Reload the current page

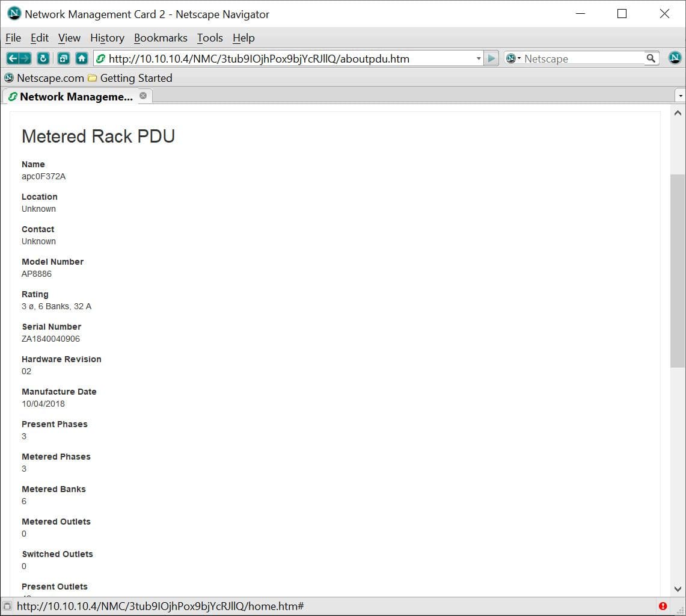pos(43,58)
